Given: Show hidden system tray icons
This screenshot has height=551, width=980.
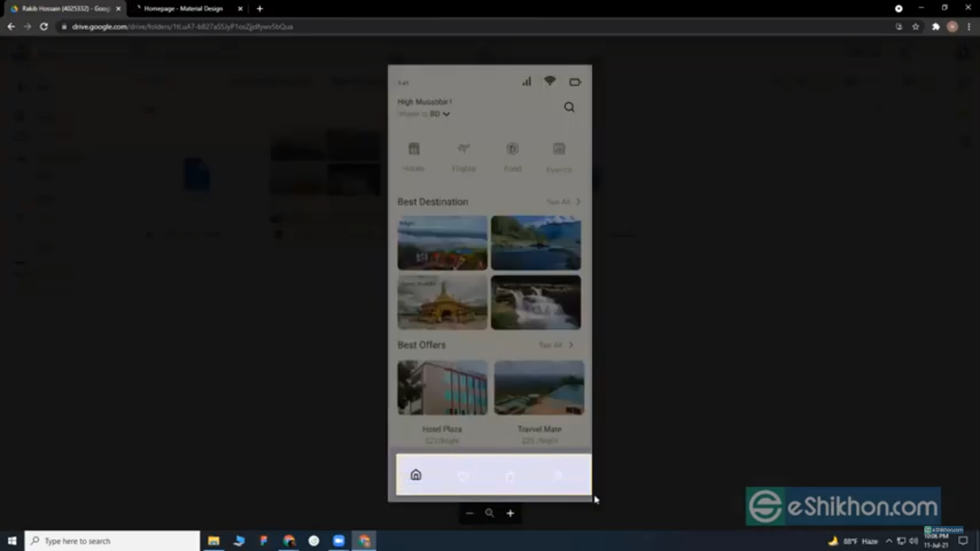Looking at the screenshot, I should [889, 541].
